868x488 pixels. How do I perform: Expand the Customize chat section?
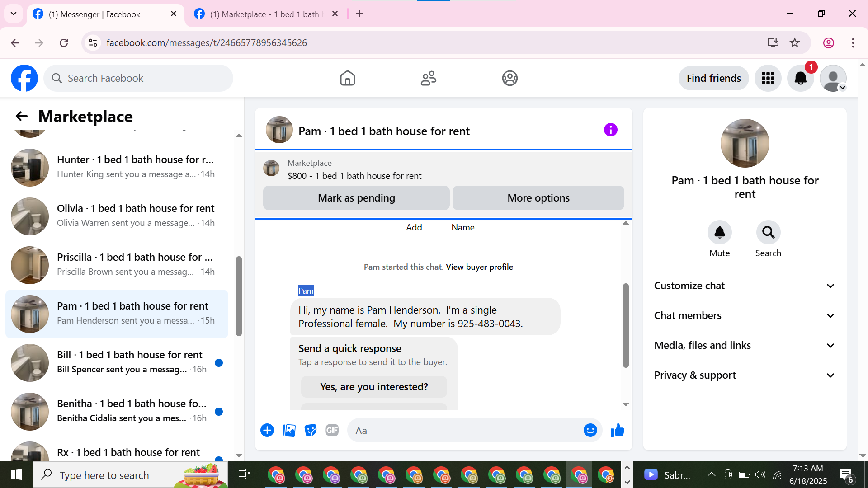tap(745, 286)
